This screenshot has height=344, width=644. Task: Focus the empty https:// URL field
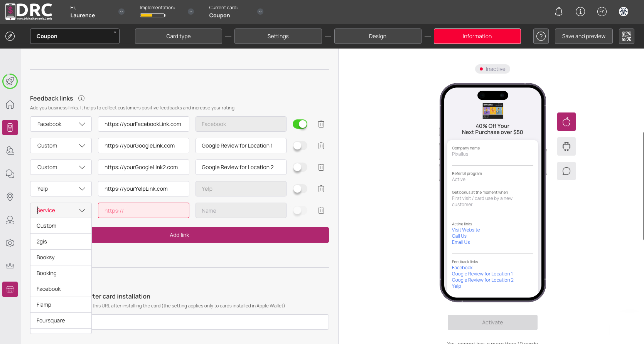coord(143,210)
